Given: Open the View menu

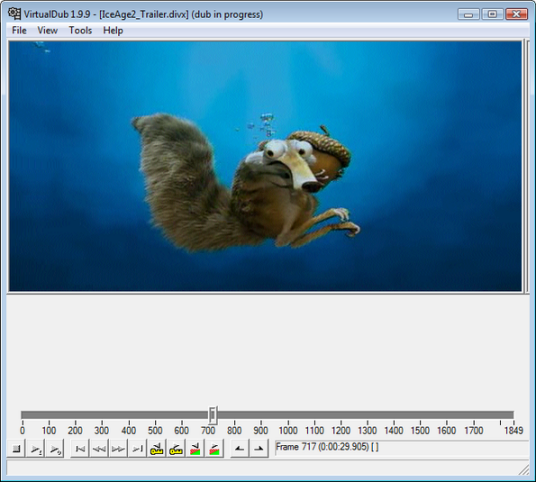Looking at the screenshot, I should click(48, 30).
